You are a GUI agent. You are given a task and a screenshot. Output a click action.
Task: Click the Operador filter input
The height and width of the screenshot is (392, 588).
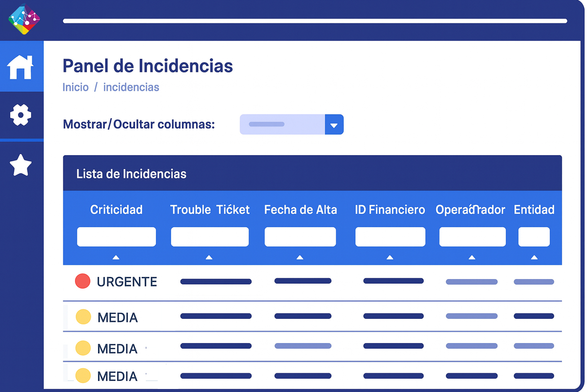coord(472,237)
